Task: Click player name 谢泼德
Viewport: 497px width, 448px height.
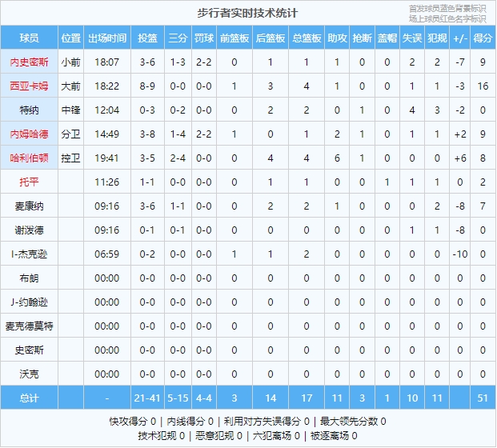Action: (29, 230)
